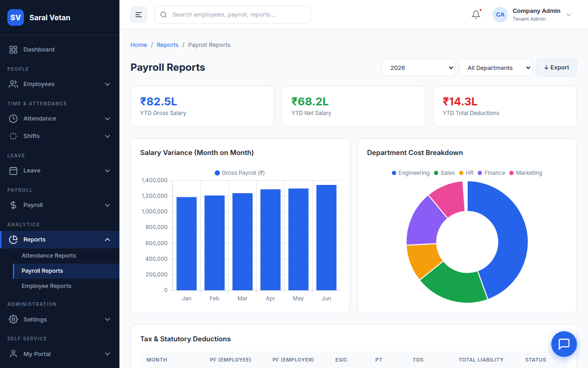
Task: Click the STATUS column header
Action: point(536,360)
